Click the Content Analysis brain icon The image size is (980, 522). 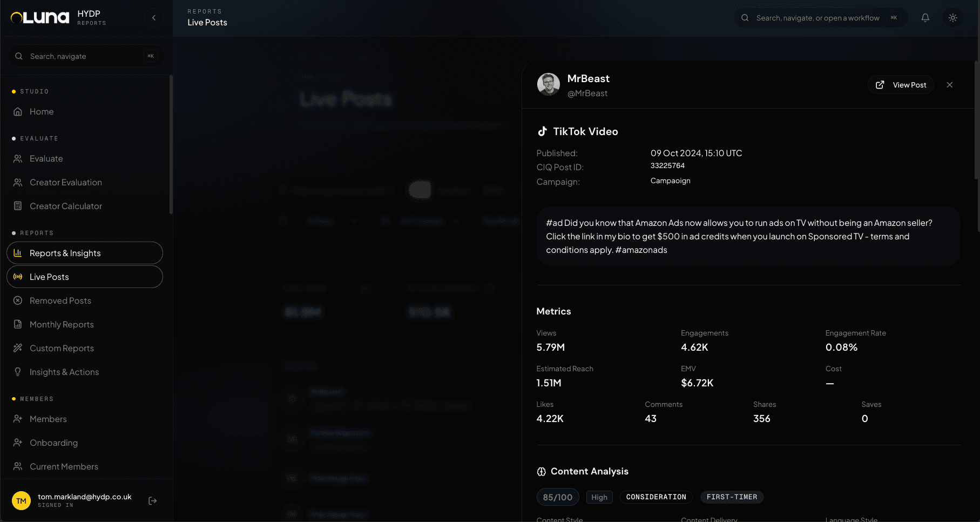pos(541,472)
